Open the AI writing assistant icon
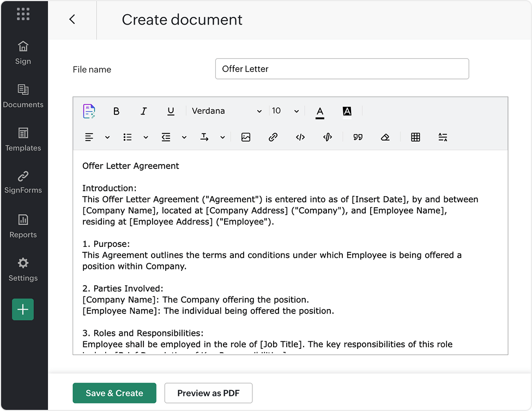Image resolution: width=532 pixels, height=411 pixels. [89, 111]
